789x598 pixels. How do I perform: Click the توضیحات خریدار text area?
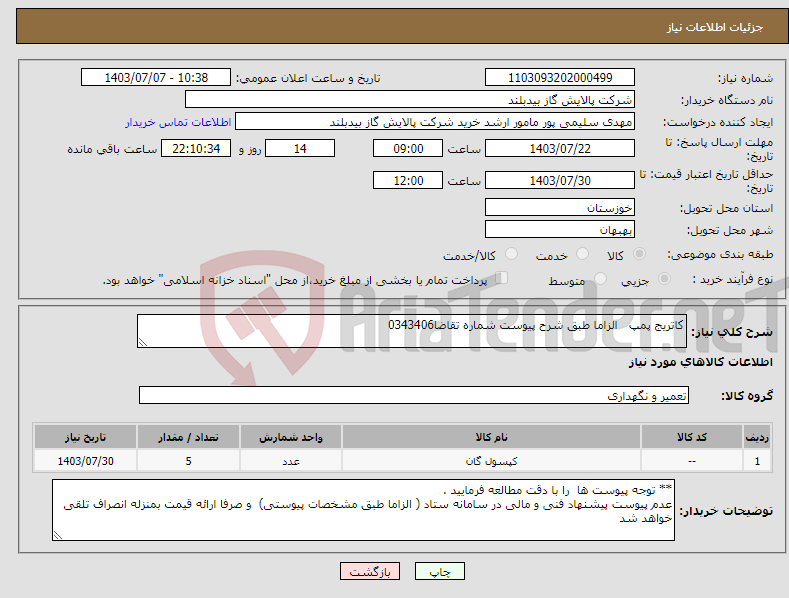[363, 510]
